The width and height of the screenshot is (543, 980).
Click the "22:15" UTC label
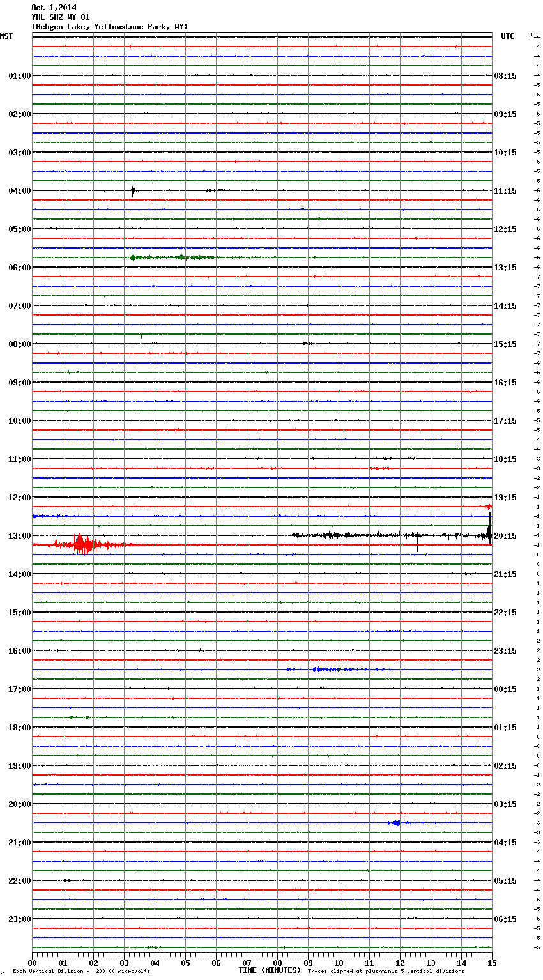pyautogui.click(x=505, y=613)
